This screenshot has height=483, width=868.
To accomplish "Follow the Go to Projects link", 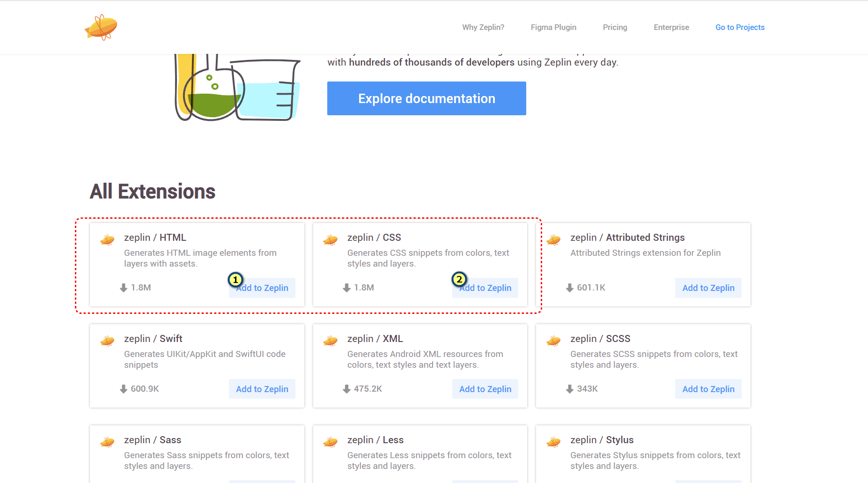I will [x=740, y=27].
